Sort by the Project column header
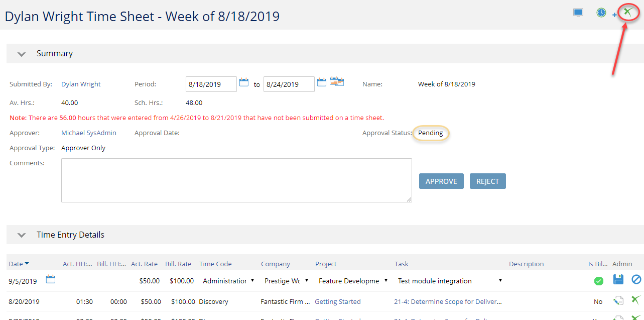The width and height of the screenshot is (644, 320). (x=326, y=264)
